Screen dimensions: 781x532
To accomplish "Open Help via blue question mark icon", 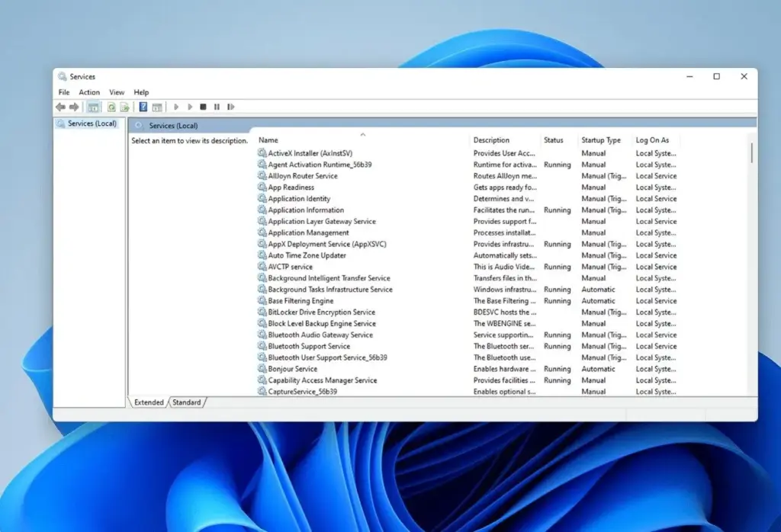I will click(x=143, y=107).
